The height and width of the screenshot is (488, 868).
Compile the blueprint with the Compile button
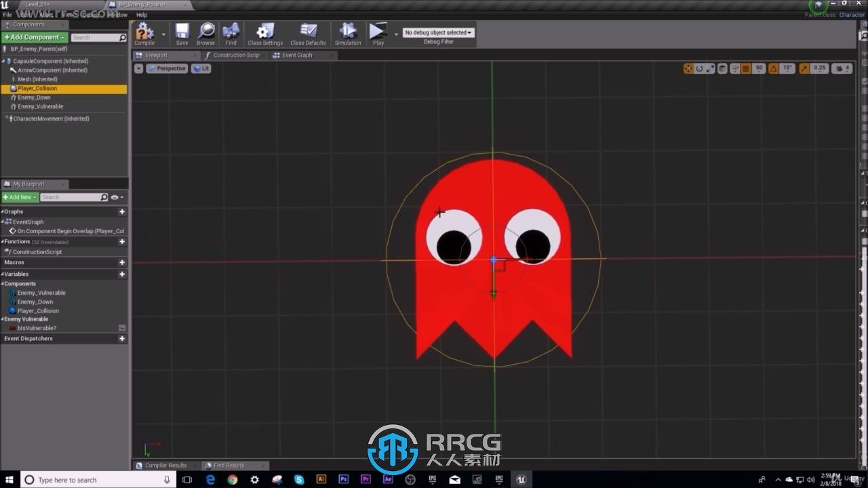[144, 34]
